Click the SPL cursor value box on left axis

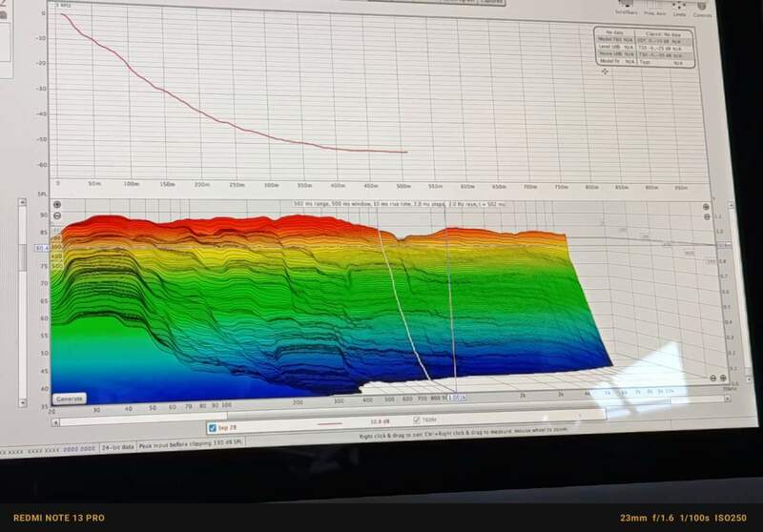[42, 248]
